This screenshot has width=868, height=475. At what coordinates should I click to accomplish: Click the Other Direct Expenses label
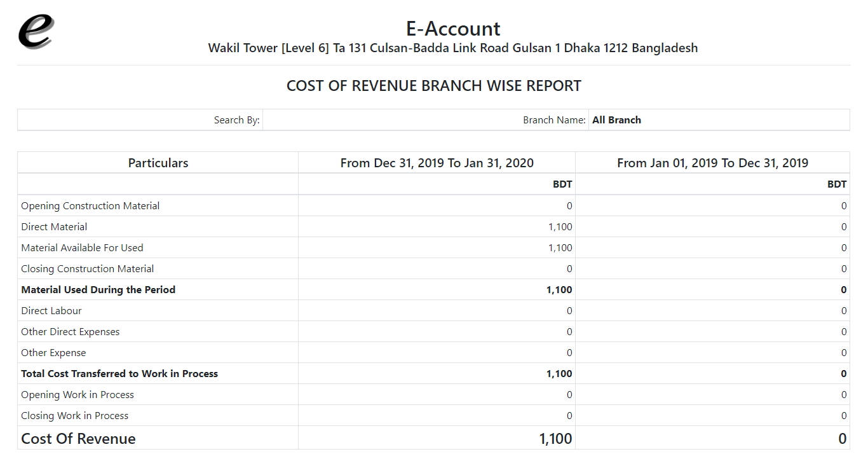[70, 332]
